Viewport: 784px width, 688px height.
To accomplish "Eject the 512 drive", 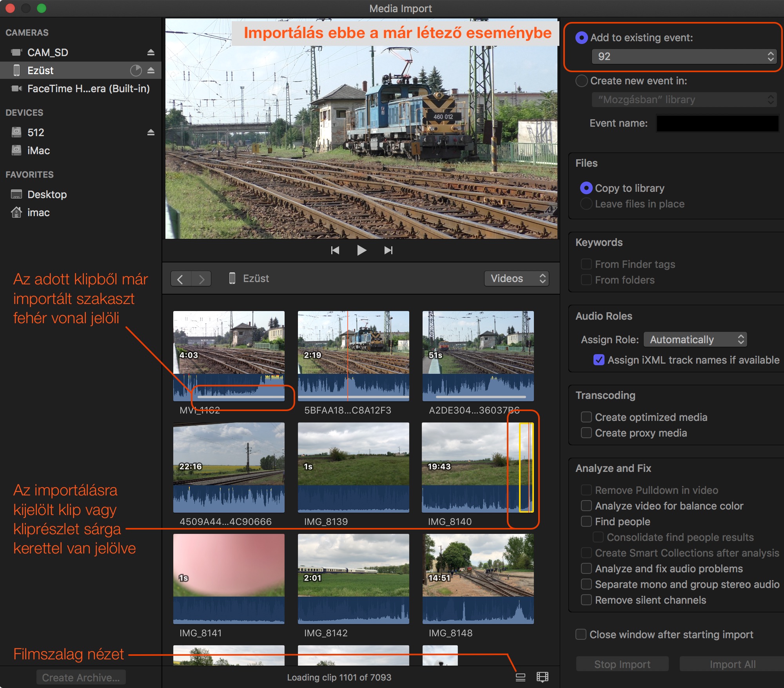I will pyautogui.click(x=151, y=133).
